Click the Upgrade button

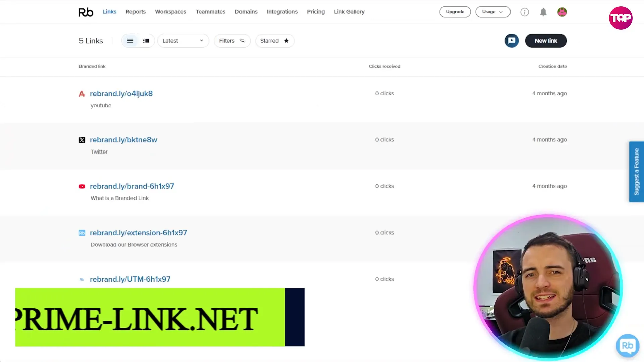pos(455,12)
